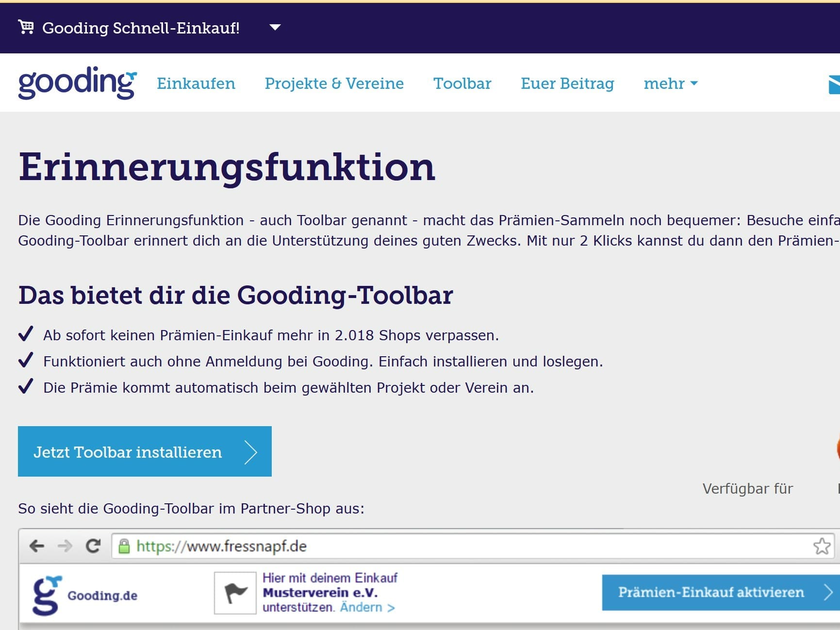Click Prämien-Einkauf aktivieren button

721,593
